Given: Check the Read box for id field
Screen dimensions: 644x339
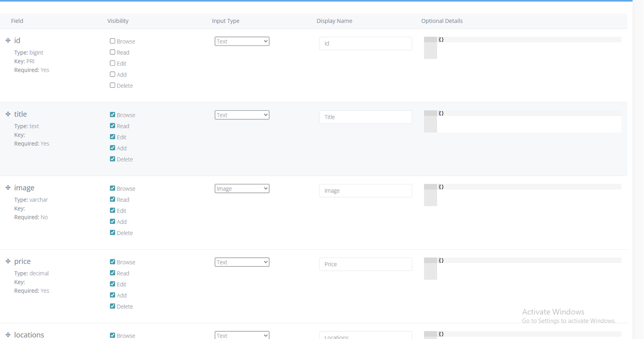Looking at the screenshot, I should pyautogui.click(x=113, y=52).
